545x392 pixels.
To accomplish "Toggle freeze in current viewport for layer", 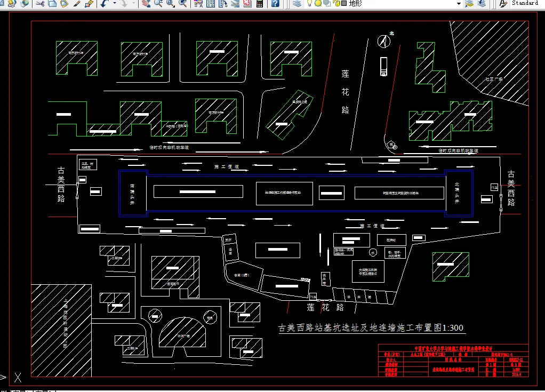I will 327,4.
